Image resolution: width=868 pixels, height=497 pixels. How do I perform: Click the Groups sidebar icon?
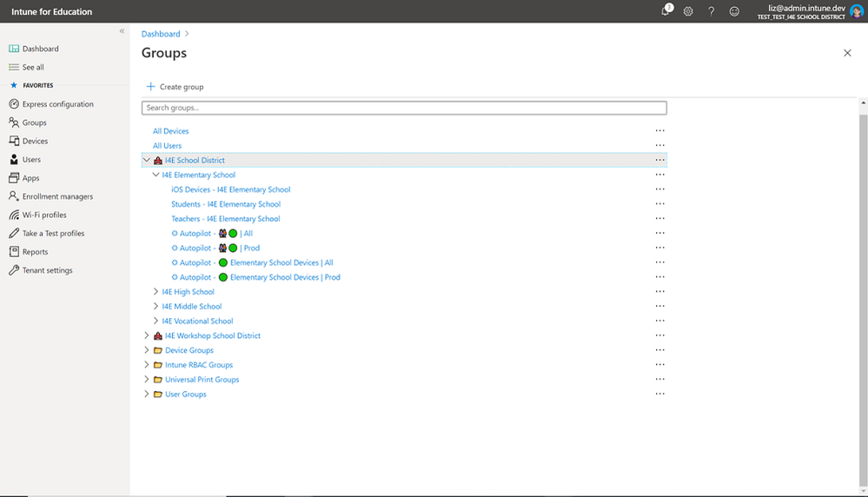coord(14,123)
